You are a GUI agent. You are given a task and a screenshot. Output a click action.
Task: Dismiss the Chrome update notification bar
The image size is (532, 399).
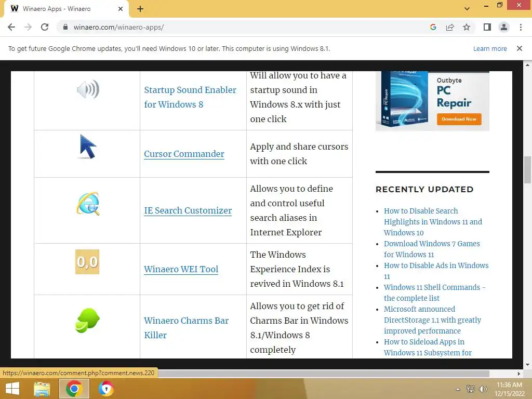pyautogui.click(x=519, y=48)
